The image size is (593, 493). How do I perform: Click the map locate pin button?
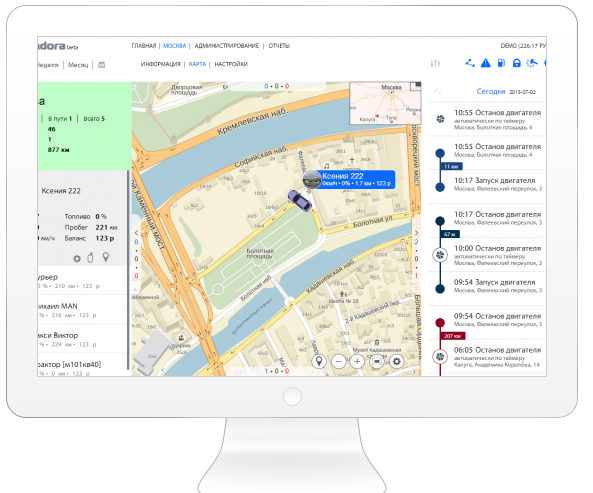coord(319,361)
